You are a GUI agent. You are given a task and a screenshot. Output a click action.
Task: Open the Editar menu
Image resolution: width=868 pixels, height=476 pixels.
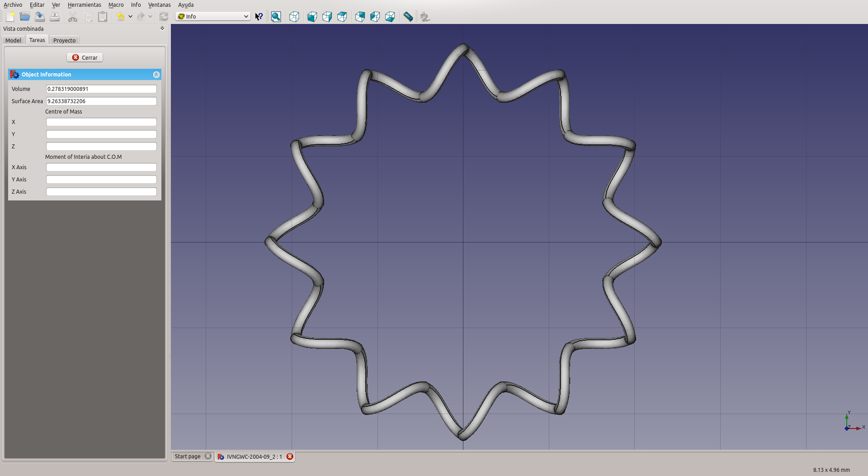click(37, 5)
